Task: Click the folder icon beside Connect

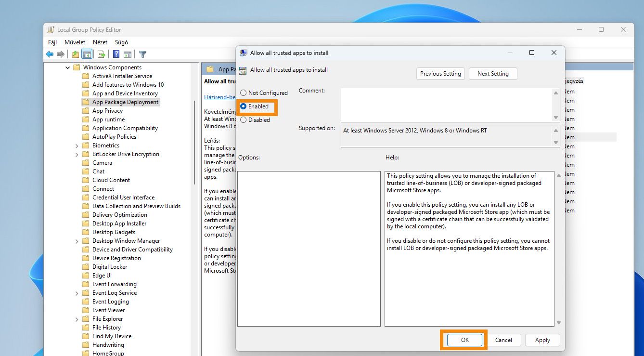Action: click(x=86, y=189)
